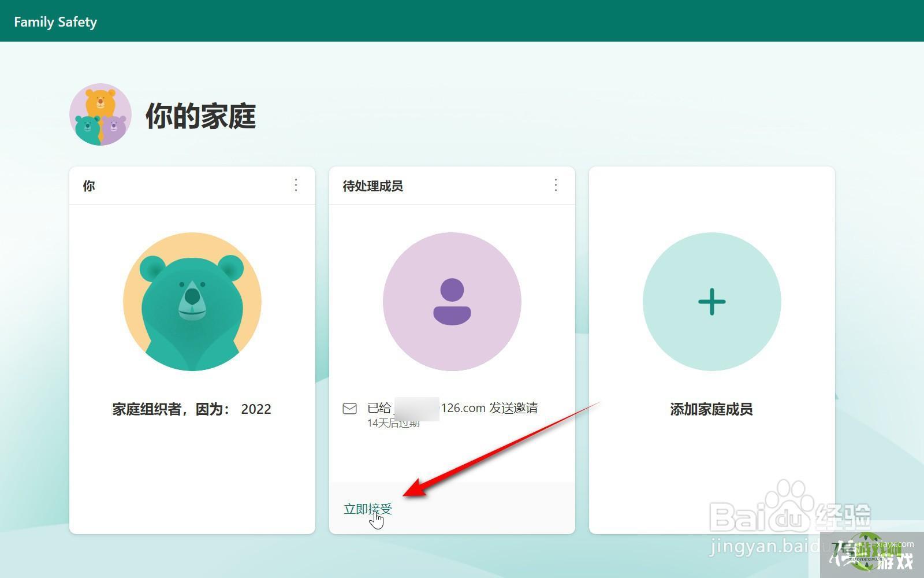Open the more options menu on the 你 card
This screenshot has width=924, height=578.
296,185
